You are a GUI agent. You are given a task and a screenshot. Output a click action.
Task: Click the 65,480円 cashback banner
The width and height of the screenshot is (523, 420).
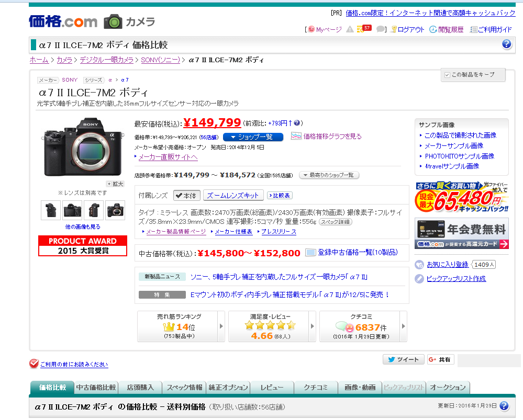click(462, 197)
